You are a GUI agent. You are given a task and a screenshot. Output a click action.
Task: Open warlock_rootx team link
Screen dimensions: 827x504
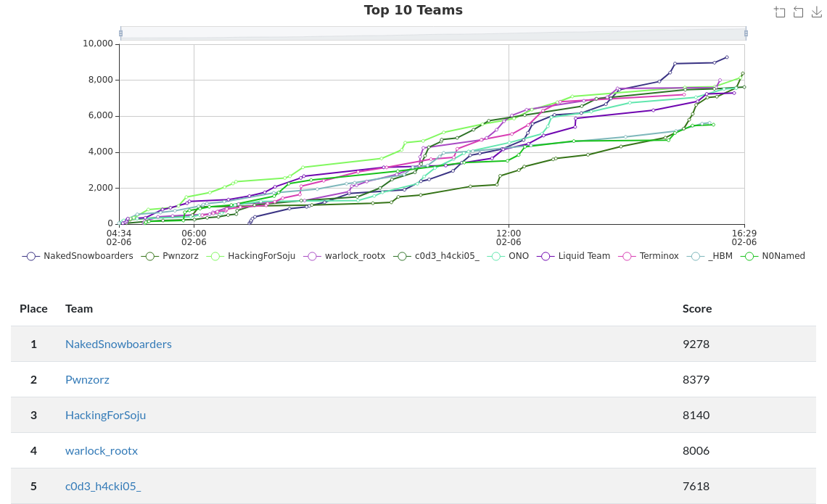(102, 451)
